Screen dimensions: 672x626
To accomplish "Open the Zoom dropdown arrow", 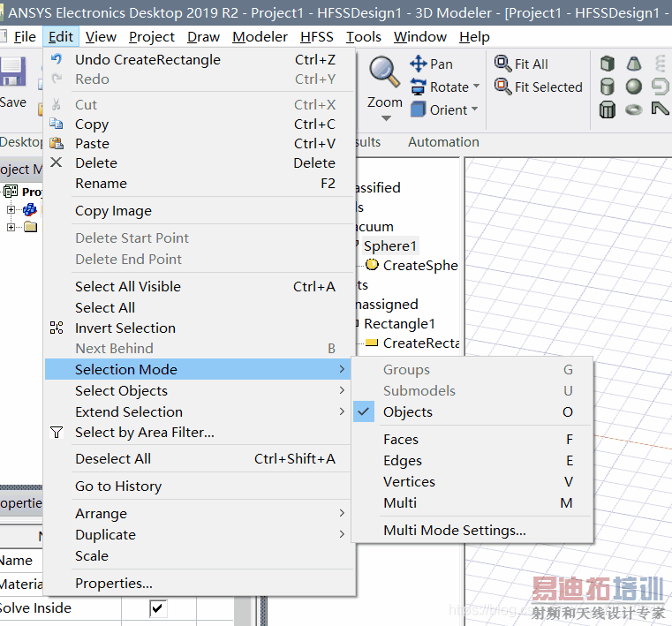I will (386, 118).
